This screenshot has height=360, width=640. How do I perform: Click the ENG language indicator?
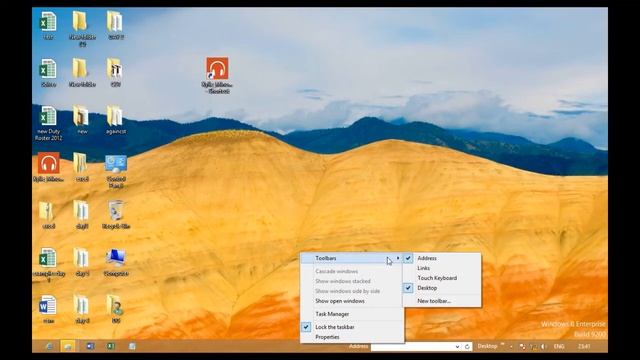pyautogui.click(x=559, y=347)
